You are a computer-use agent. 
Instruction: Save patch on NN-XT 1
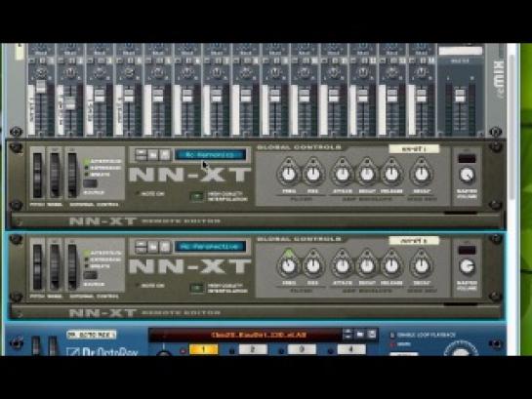[165, 155]
